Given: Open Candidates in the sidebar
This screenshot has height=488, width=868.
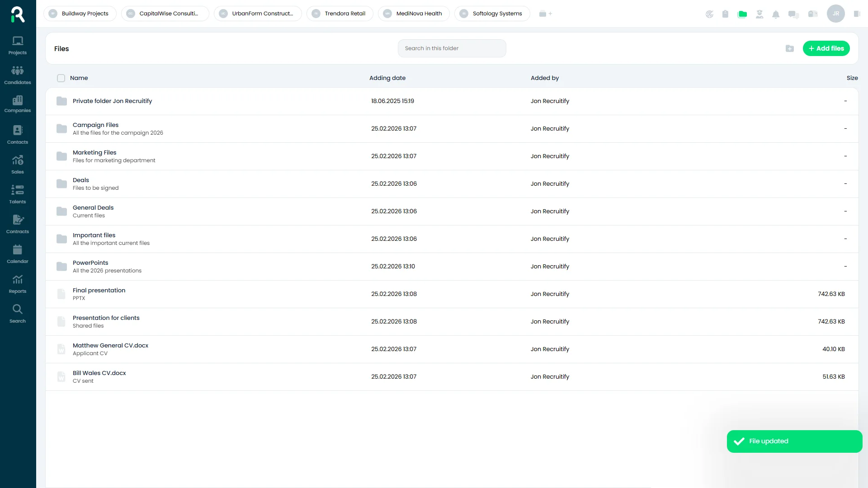Looking at the screenshot, I should (18, 75).
